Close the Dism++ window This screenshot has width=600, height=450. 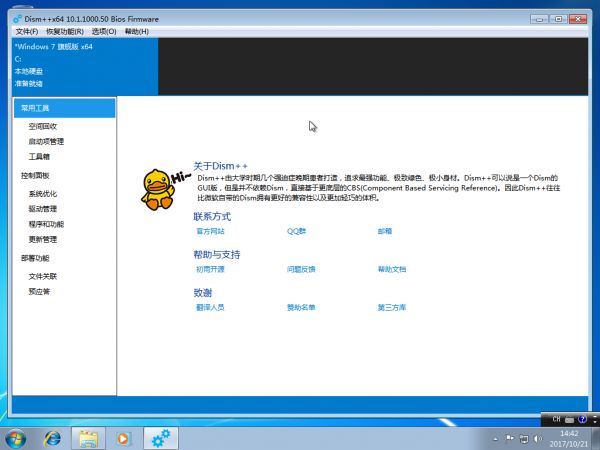coord(578,19)
